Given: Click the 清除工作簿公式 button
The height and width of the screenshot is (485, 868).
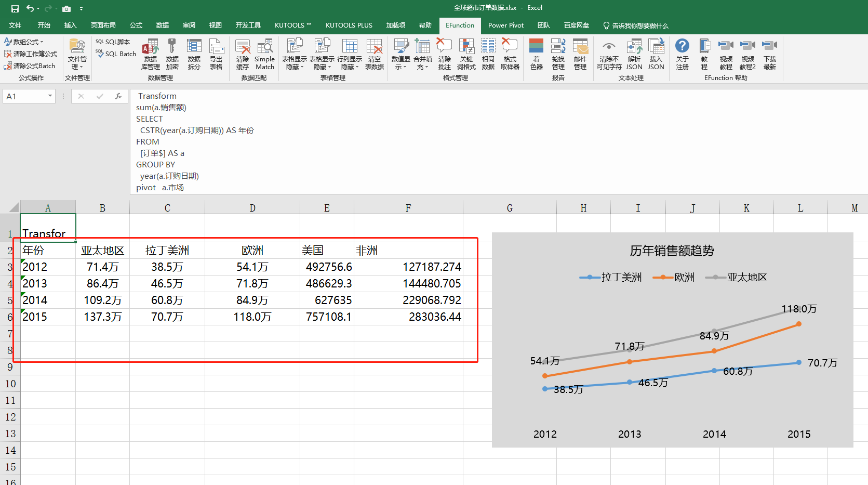Looking at the screenshot, I should (31, 54).
